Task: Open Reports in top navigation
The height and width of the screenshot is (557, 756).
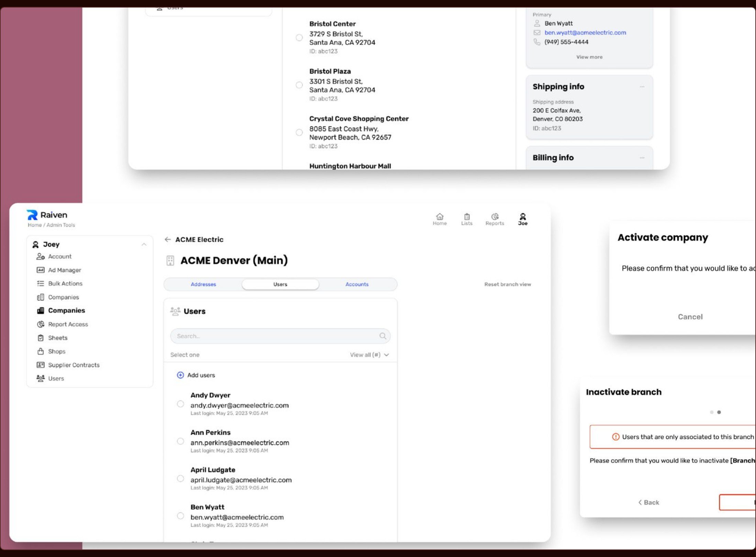Action: 494,219
